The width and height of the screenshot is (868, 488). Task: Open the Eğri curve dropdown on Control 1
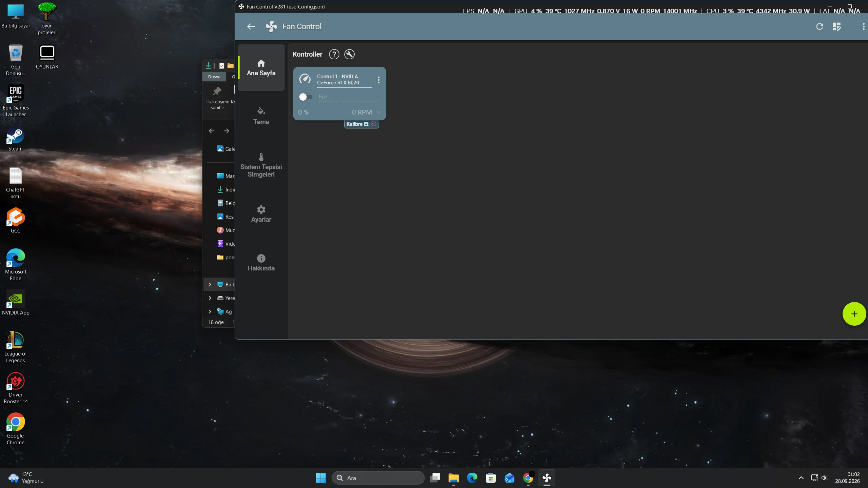point(349,97)
